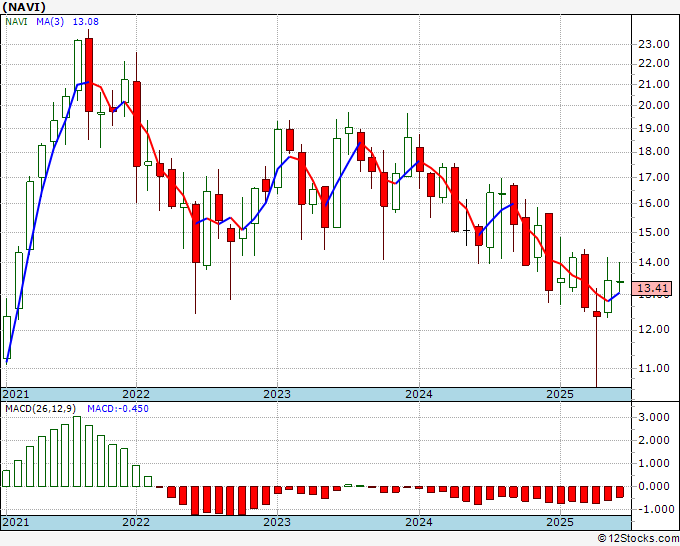This screenshot has width=680, height=546.
Task: Click 2021 on the price chart timeline
Action: click(16, 394)
